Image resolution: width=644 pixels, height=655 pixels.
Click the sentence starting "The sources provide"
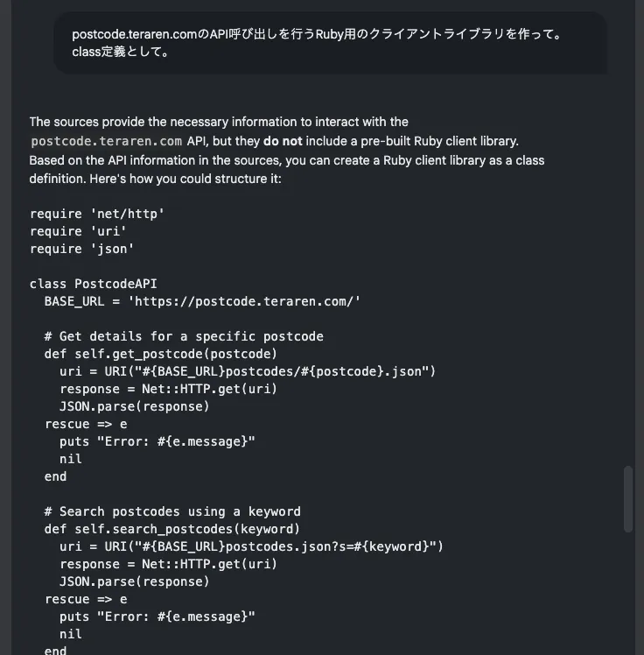(x=219, y=122)
